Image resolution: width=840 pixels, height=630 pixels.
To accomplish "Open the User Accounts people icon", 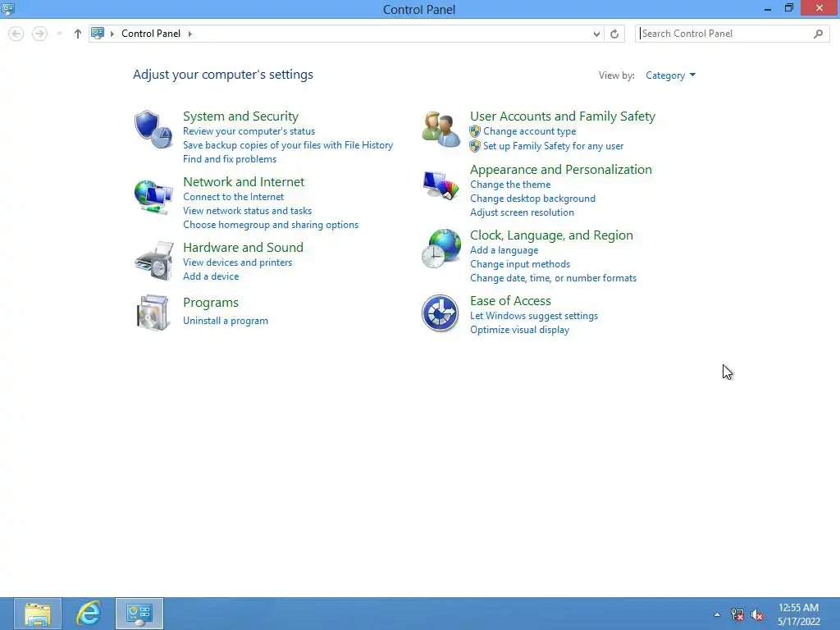I will (x=441, y=129).
